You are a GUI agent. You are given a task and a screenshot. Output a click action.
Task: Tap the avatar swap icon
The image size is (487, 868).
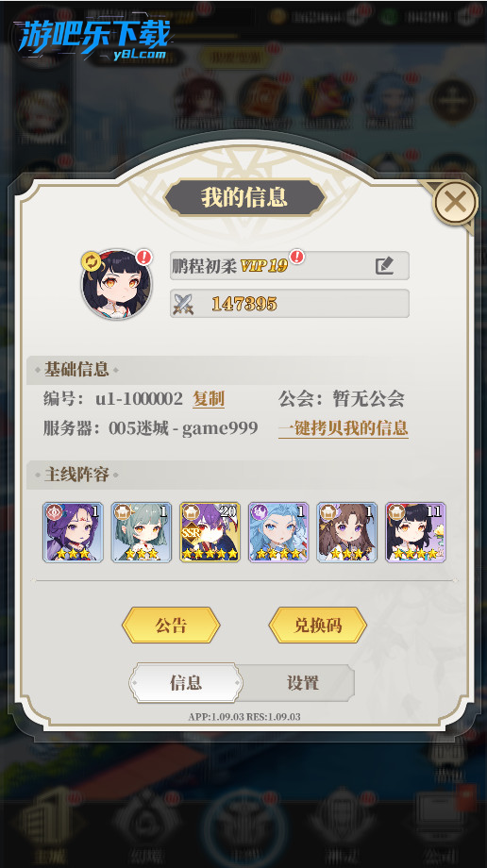pos(91,260)
